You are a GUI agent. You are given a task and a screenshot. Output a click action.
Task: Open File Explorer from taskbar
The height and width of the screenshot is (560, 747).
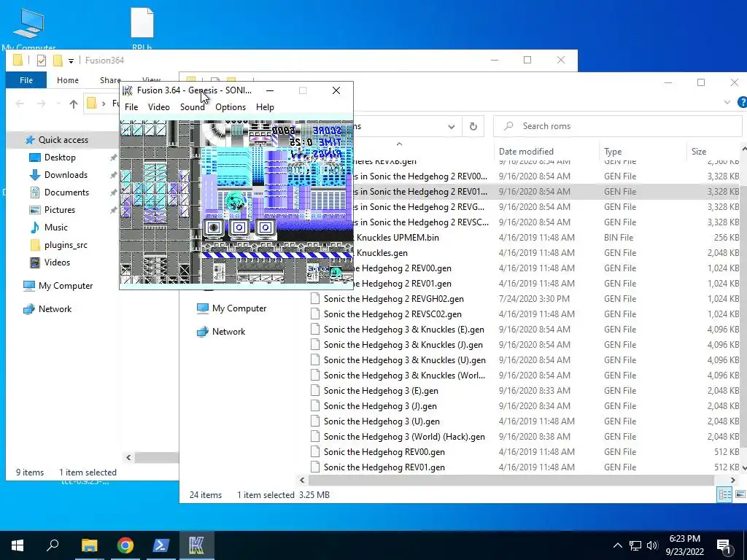tap(89, 545)
